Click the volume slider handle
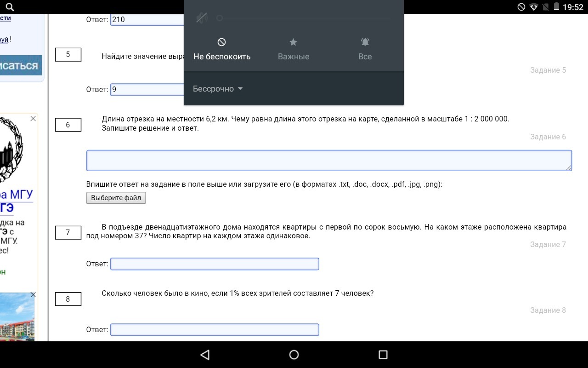The image size is (588, 368). [x=220, y=18]
